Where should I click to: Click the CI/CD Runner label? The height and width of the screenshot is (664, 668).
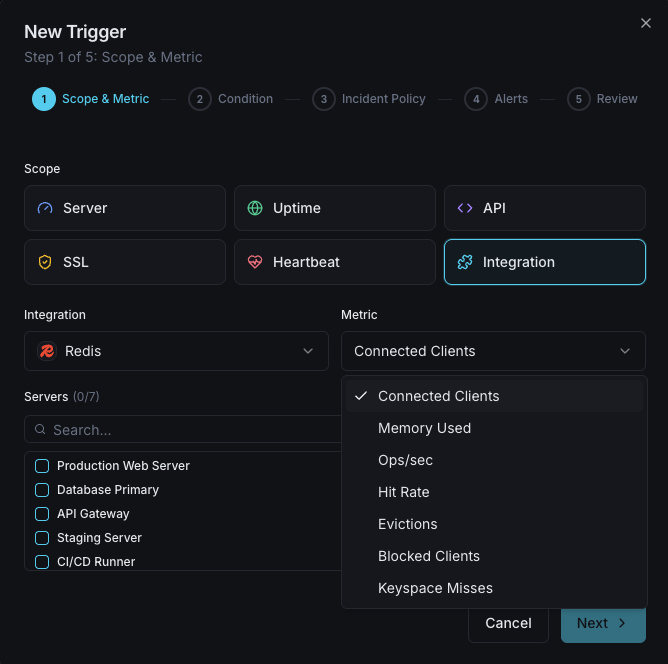coord(96,562)
